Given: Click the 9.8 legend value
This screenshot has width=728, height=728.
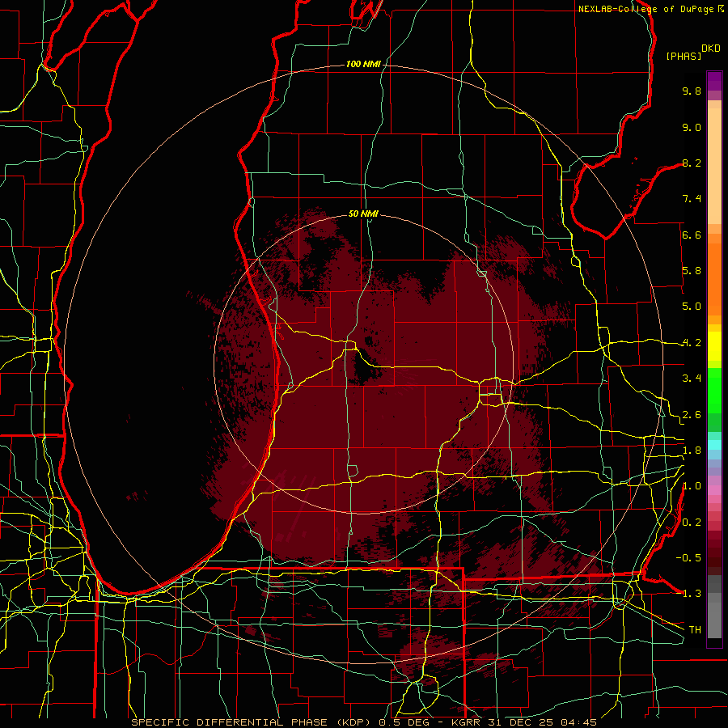Looking at the screenshot, I should [692, 91].
